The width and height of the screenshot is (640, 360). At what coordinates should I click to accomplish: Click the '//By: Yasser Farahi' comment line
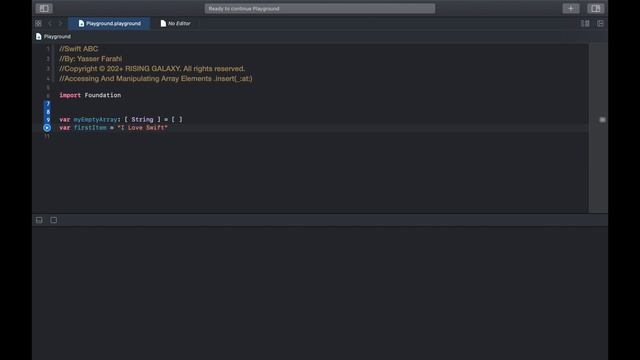[x=90, y=59]
